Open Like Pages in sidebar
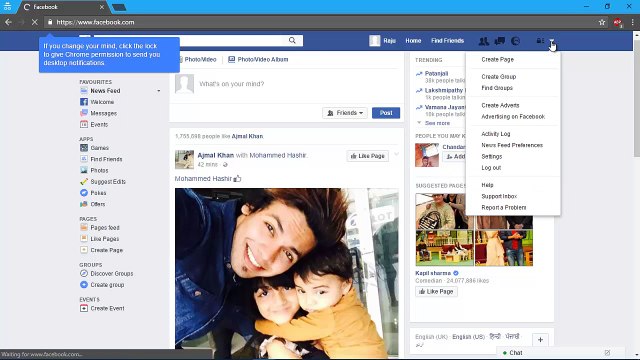 point(104,239)
